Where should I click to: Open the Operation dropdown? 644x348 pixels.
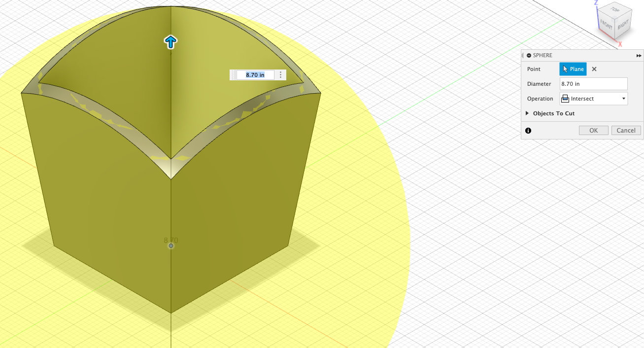tap(594, 99)
